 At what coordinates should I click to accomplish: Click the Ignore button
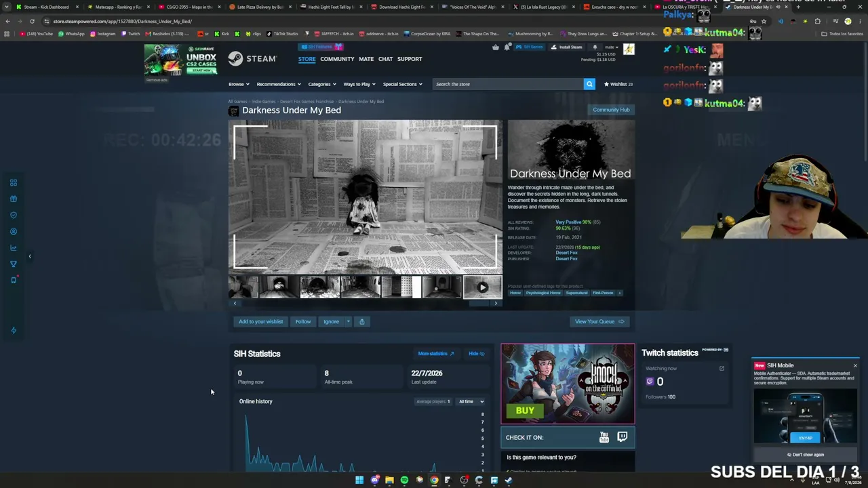click(x=331, y=322)
